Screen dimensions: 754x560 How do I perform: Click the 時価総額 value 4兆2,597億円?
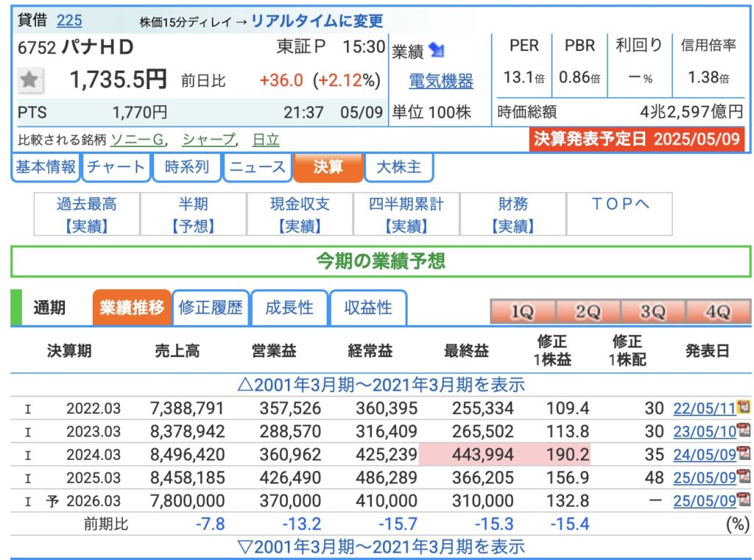point(691,112)
